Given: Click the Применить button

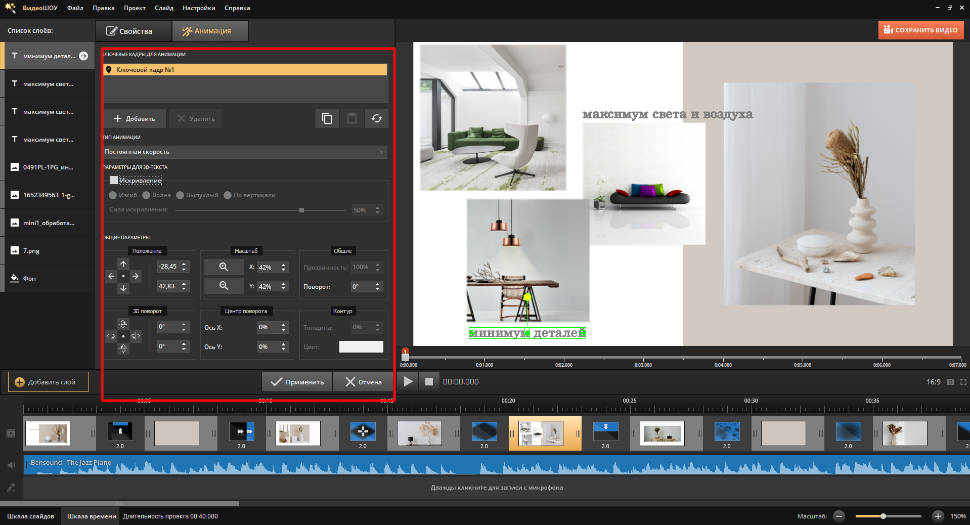Looking at the screenshot, I should 297,382.
